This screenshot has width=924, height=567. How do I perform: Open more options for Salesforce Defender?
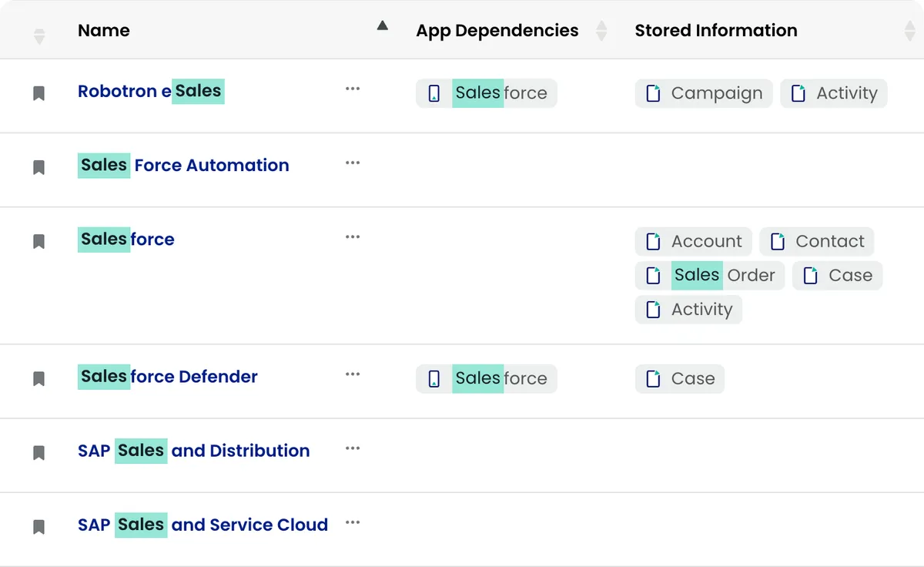(x=353, y=374)
